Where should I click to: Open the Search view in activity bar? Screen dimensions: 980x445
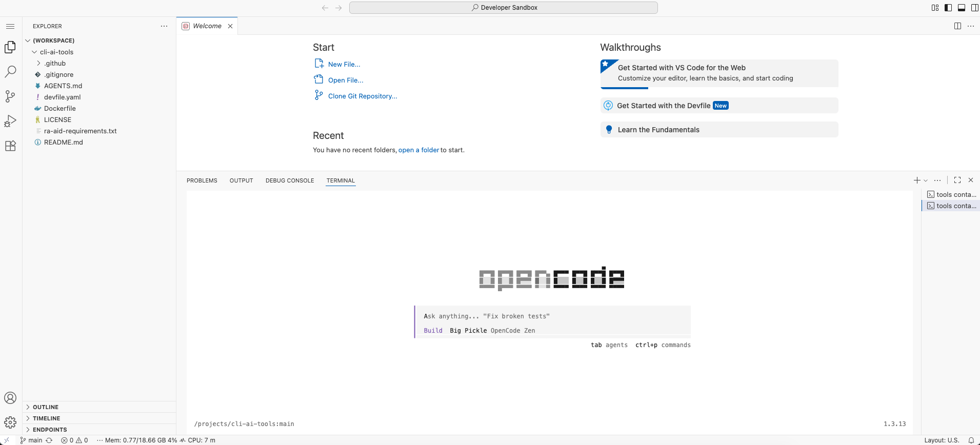click(10, 72)
